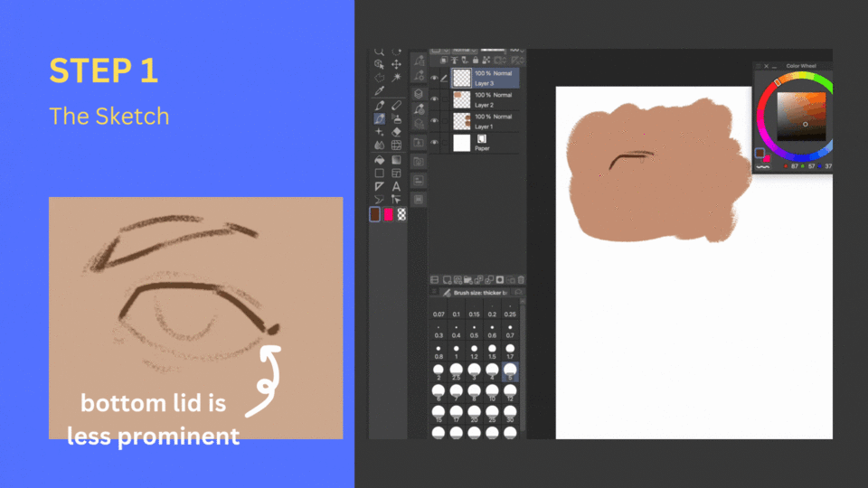Select the Selection area lasso tool
This screenshot has height=488, width=868.
[x=379, y=78]
